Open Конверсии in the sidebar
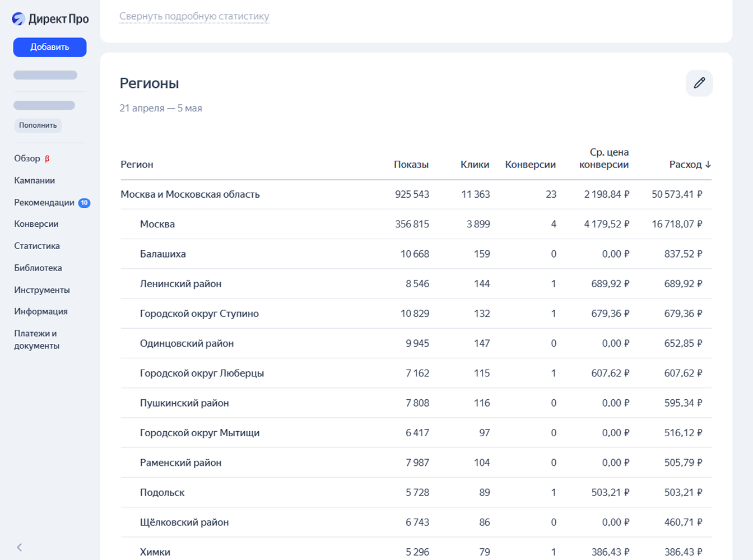This screenshot has height=560, width=753. (x=36, y=224)
